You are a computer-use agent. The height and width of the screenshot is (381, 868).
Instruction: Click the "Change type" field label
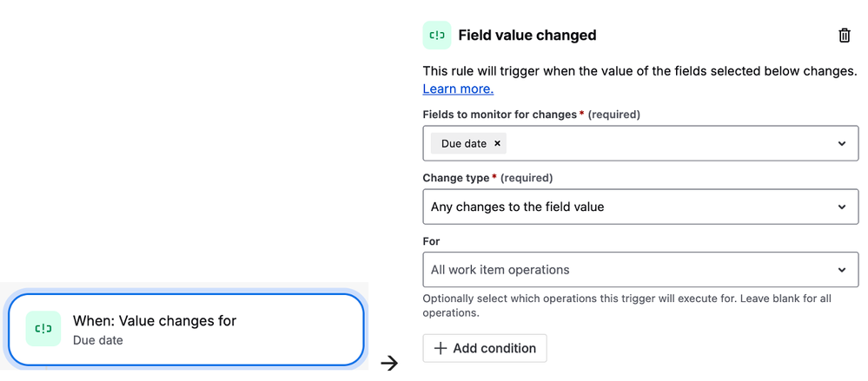click(x=455, y=178)
